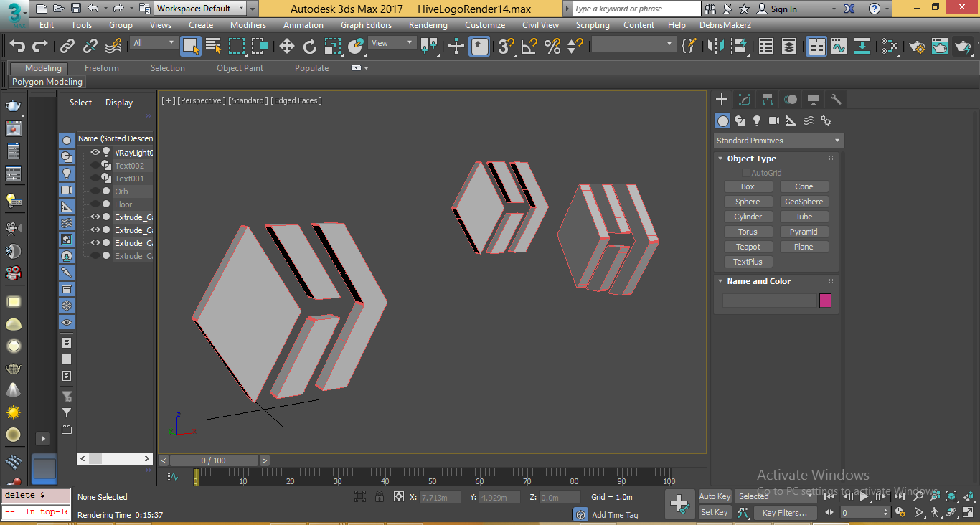
Task: Click the GeoSphere button
Action: click(804, 202)
